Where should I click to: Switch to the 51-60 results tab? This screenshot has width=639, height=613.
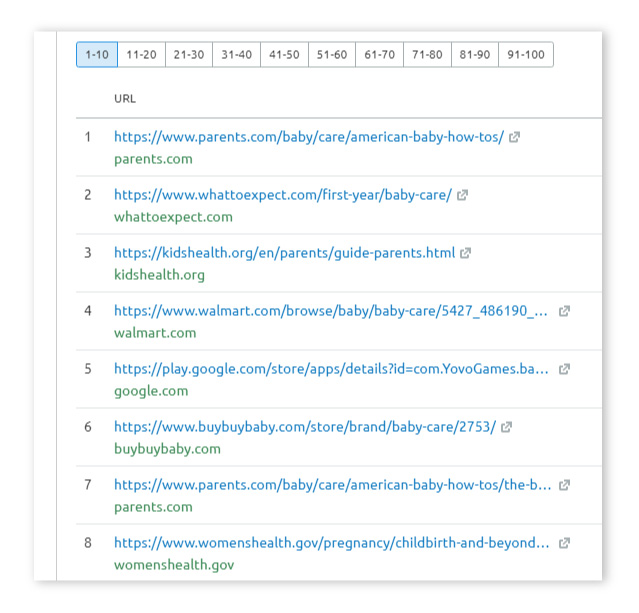click(332, 54)
